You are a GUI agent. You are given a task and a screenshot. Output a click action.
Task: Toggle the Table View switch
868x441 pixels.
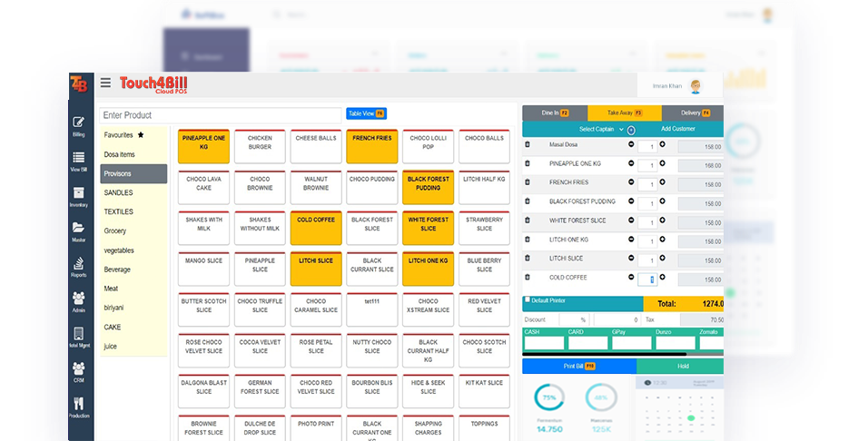[x=366, y=113]
